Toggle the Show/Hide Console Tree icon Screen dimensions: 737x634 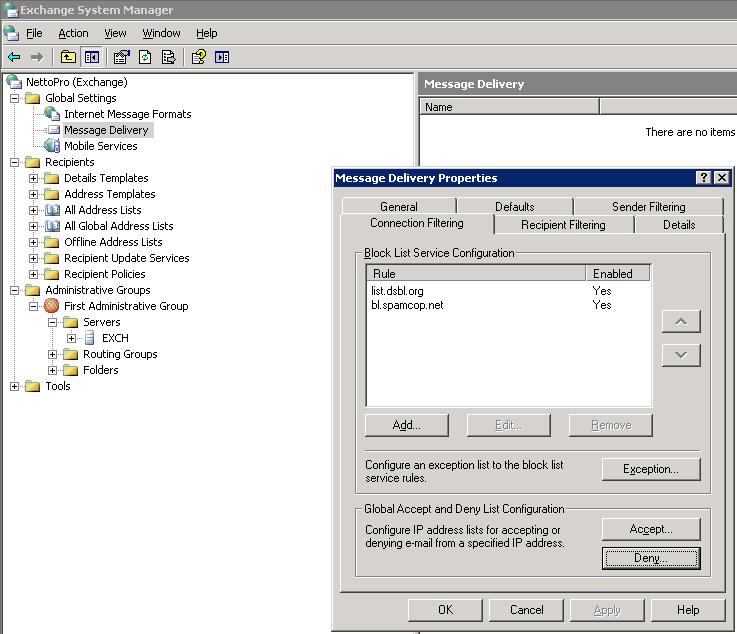(92, 57)
